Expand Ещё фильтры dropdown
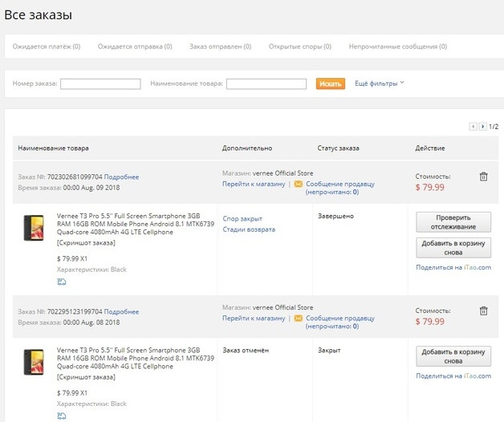The image size is (504, 422). click(x=380, y=83)
